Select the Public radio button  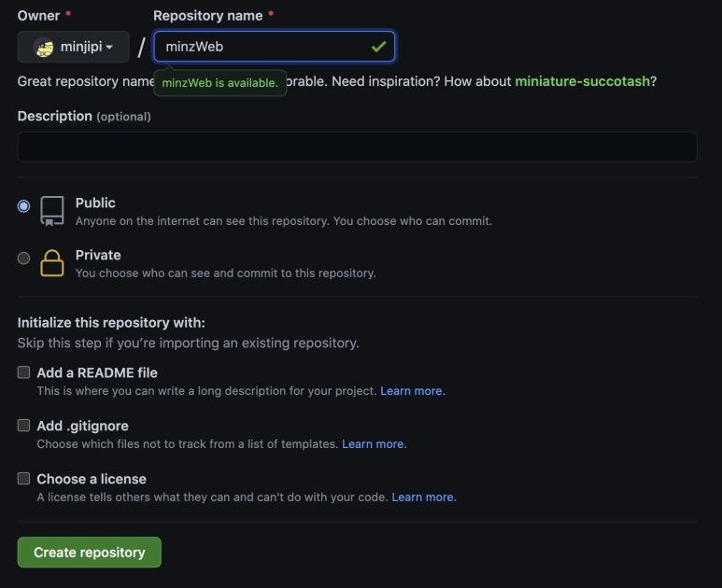(x=23, y=205)
